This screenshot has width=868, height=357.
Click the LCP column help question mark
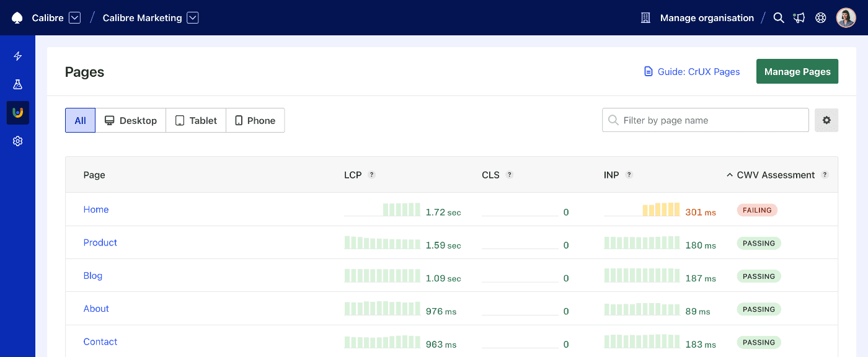pos(371,175)
